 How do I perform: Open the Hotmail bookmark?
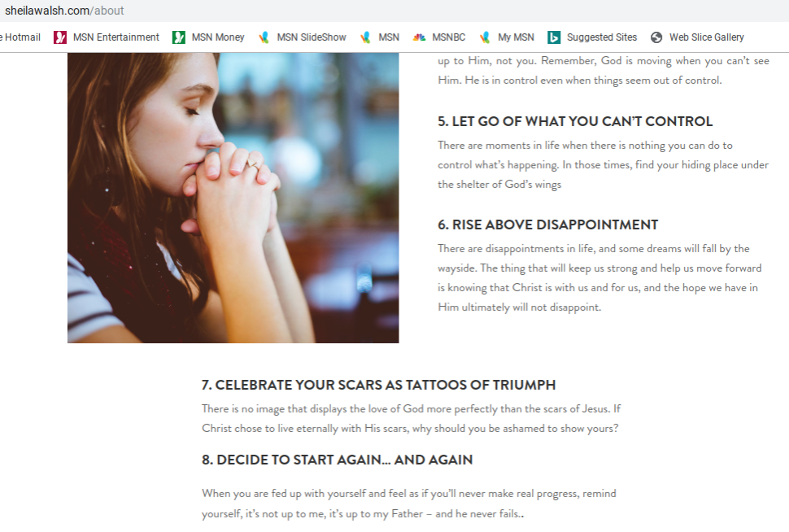click(20, 37)
